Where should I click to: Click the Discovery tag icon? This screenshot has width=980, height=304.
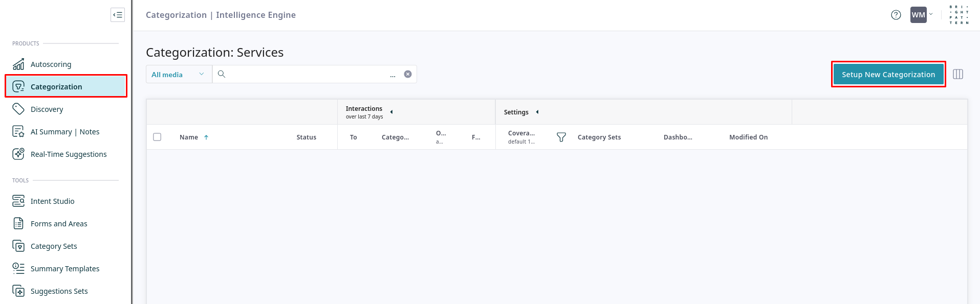pyautogui.click(x=18, y=109)
